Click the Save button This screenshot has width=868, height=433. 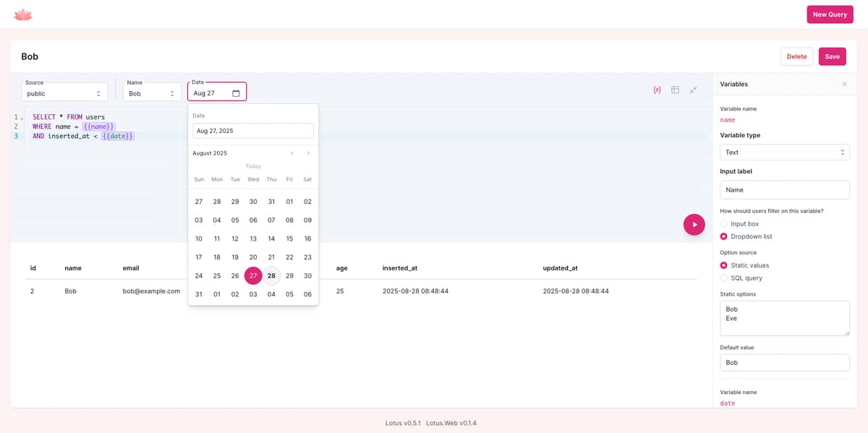(x=832, y=56)
